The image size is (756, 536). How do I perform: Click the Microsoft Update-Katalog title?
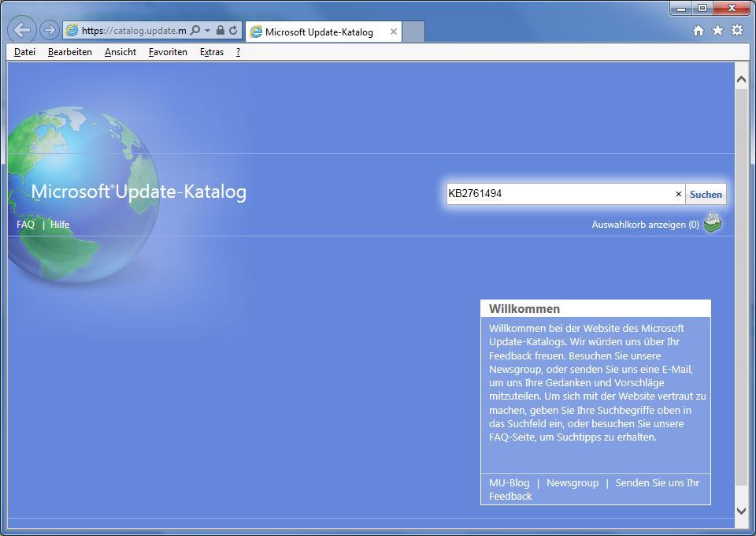coord(139,192)
